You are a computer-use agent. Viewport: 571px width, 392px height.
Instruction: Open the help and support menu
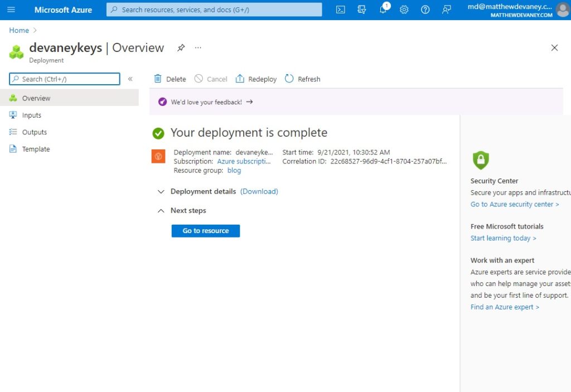tap(425, 10)
